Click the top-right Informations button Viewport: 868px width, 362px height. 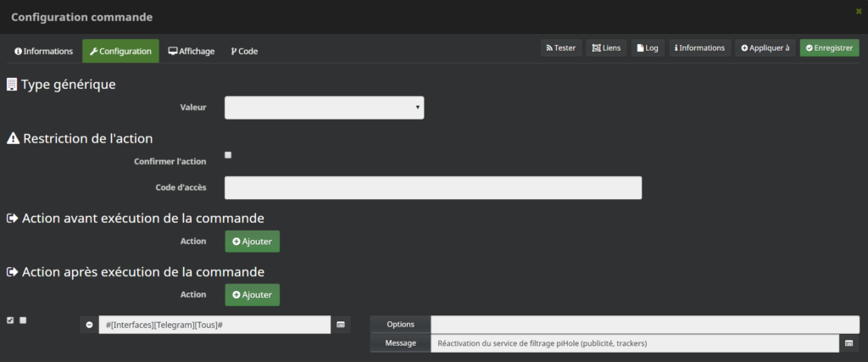pos(699,48)
